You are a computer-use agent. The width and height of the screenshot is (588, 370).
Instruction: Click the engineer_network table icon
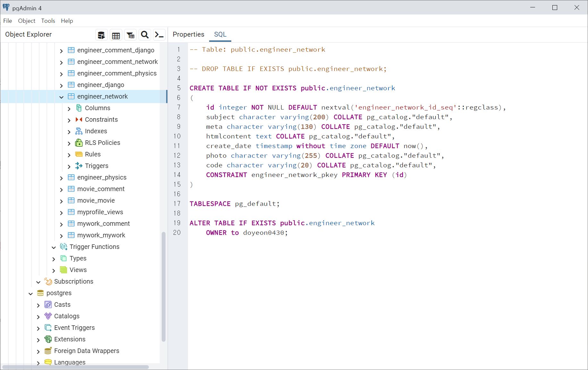pos(71,96)
